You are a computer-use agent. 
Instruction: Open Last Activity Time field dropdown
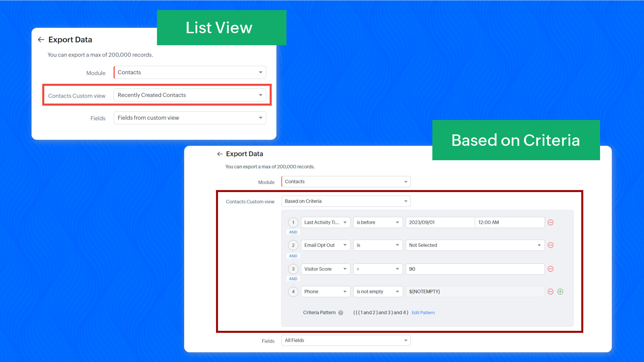click(325, 223)
